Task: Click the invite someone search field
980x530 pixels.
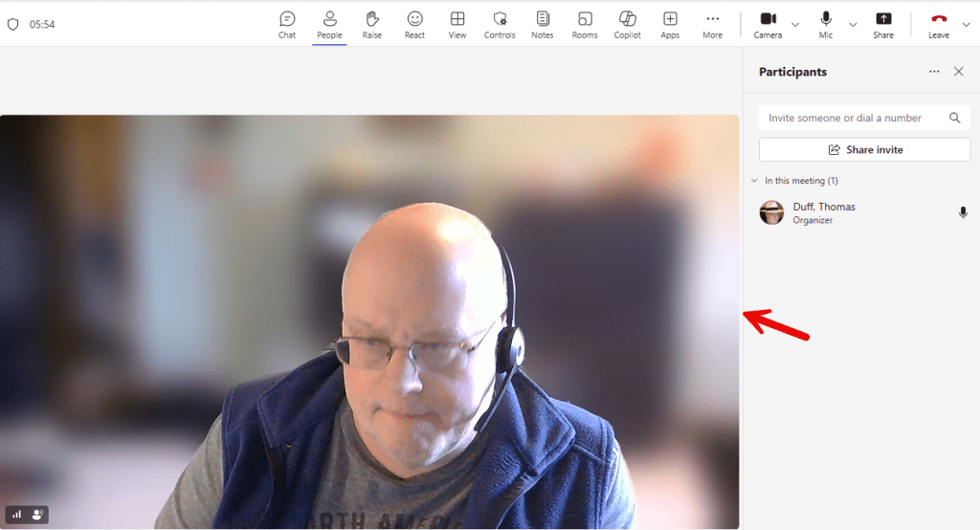Action: (852, 118)
